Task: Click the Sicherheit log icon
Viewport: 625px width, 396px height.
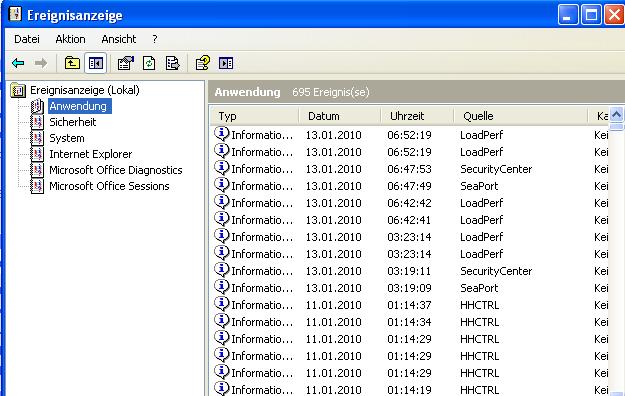Action: pos(37,122)
